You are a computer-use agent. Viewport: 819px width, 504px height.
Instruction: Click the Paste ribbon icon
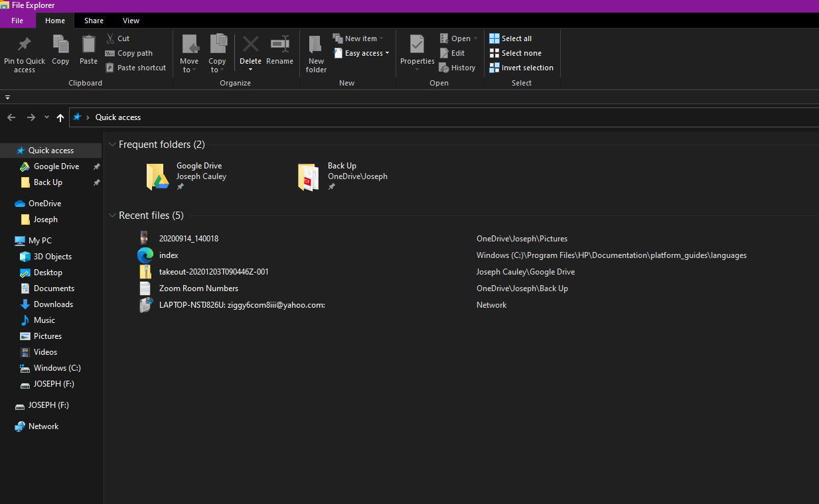tap(88, 44)
